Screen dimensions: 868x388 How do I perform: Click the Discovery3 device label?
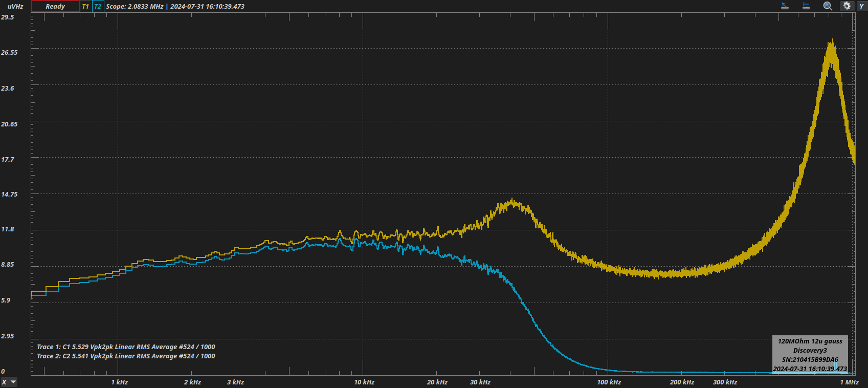tap(810, 350)
